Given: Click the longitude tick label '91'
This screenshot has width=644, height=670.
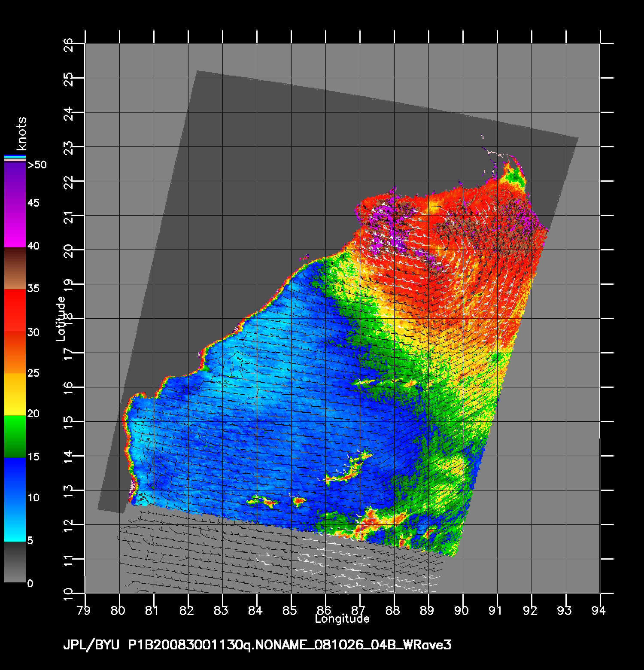Looking at the screenshot, I should 496,610.
